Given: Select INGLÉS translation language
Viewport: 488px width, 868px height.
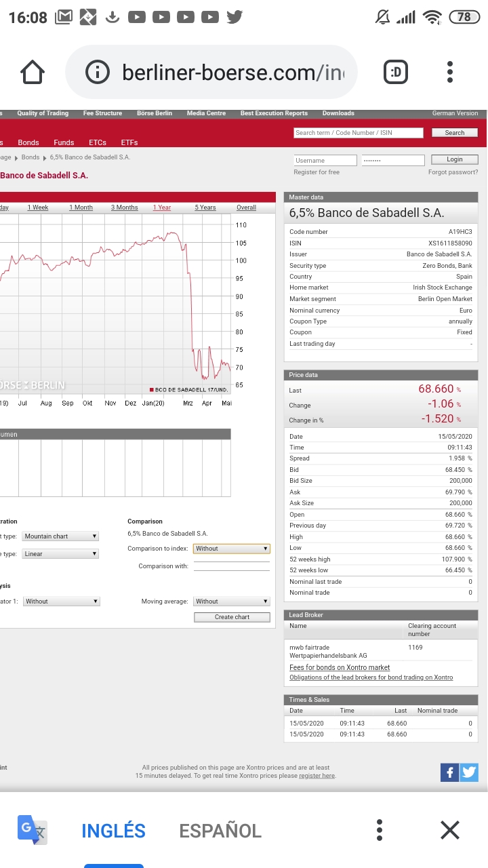Looking at the screenshot, I should 113,831.
